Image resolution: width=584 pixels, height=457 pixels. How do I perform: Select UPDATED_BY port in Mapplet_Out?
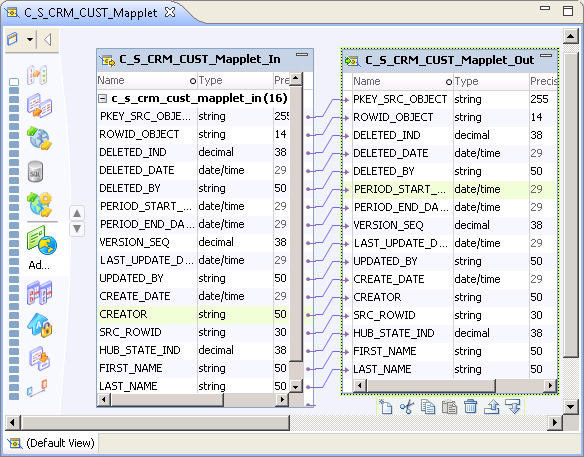pos(450,261)
